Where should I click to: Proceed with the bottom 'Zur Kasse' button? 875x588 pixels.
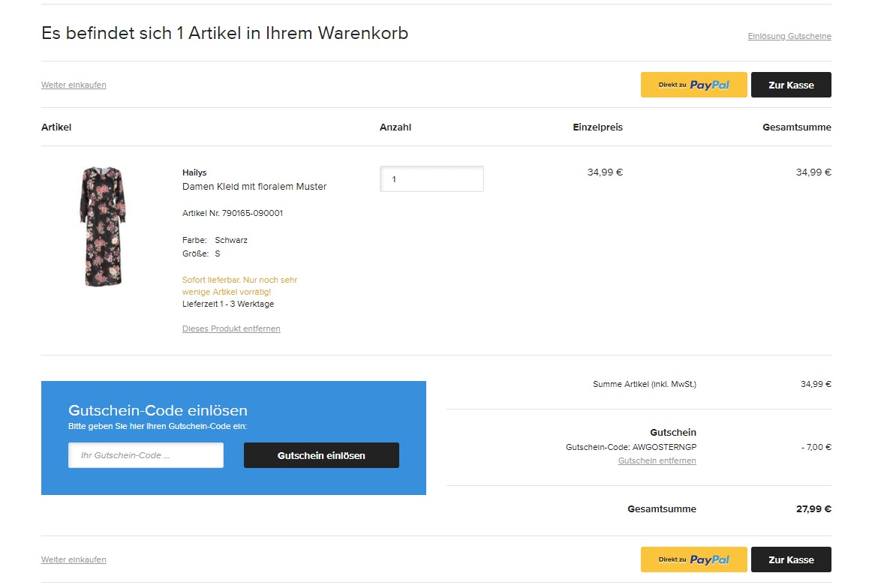(791, 559)
